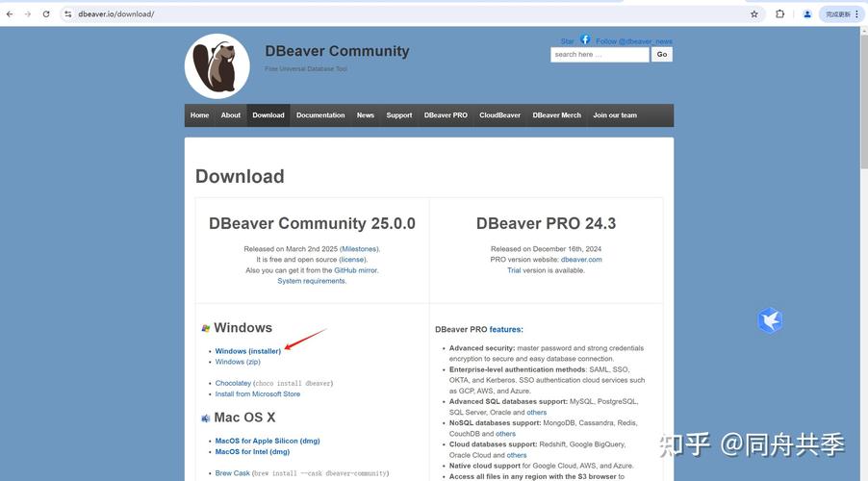Screen dimensions: 868x481
Task: Download the Windows (installer) link
Action: [248, 351]
